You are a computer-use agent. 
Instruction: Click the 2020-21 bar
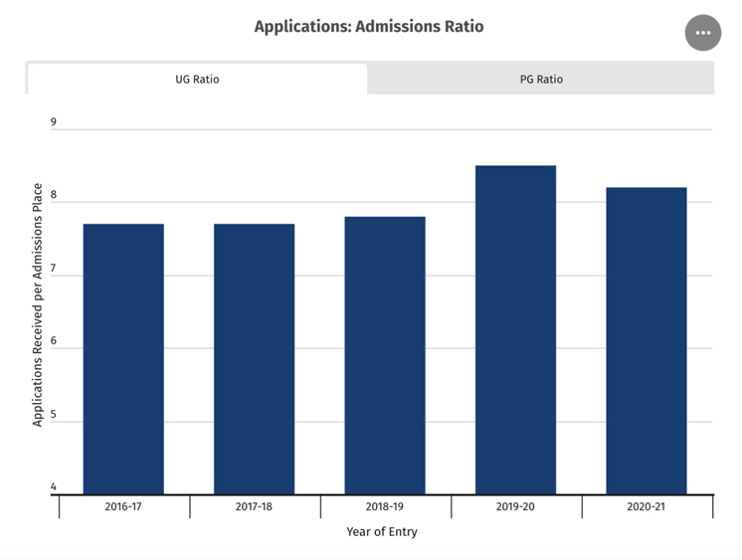click(646, 340)
